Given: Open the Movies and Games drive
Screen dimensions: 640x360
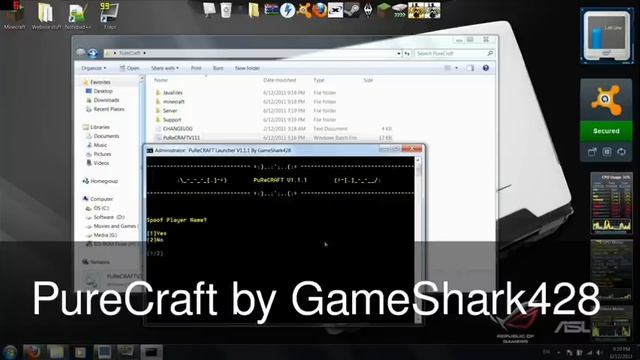Looking at the screenshot, I should click(x=114, y=226).
